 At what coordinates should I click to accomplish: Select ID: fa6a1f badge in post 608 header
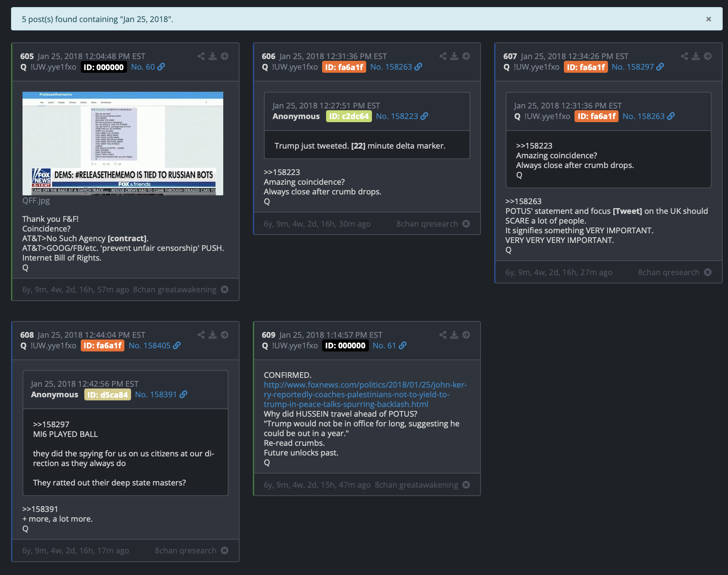(x=103, y=346)
